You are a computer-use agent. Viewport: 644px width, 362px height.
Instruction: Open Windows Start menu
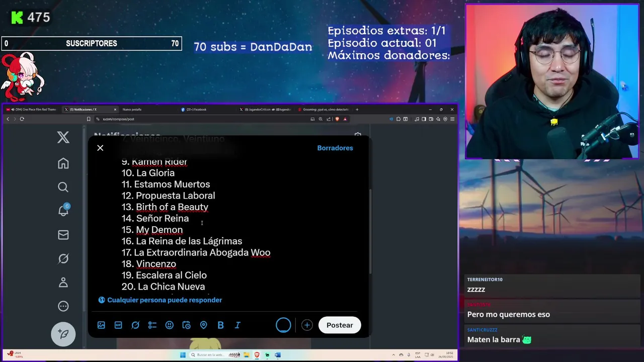coord(183,355)
